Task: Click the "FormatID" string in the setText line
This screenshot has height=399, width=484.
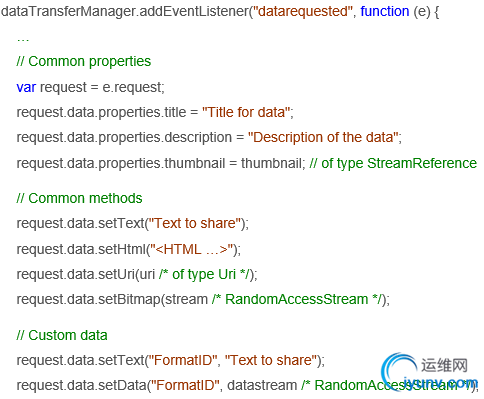Action: [x=183, y=360]
